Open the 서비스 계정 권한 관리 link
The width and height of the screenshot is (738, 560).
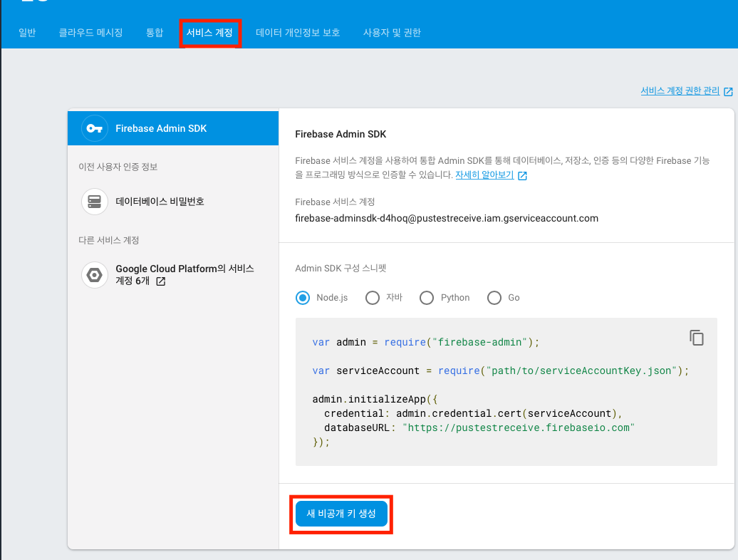click(680, 90)
